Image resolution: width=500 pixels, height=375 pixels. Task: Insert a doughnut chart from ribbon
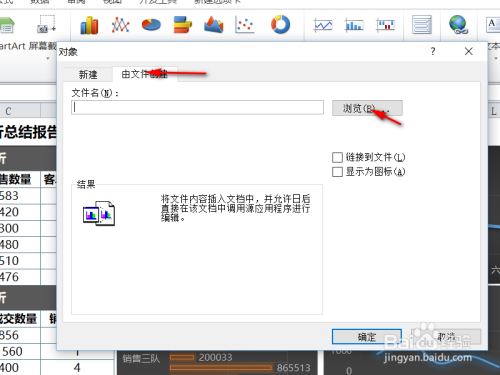pos(280,25)
